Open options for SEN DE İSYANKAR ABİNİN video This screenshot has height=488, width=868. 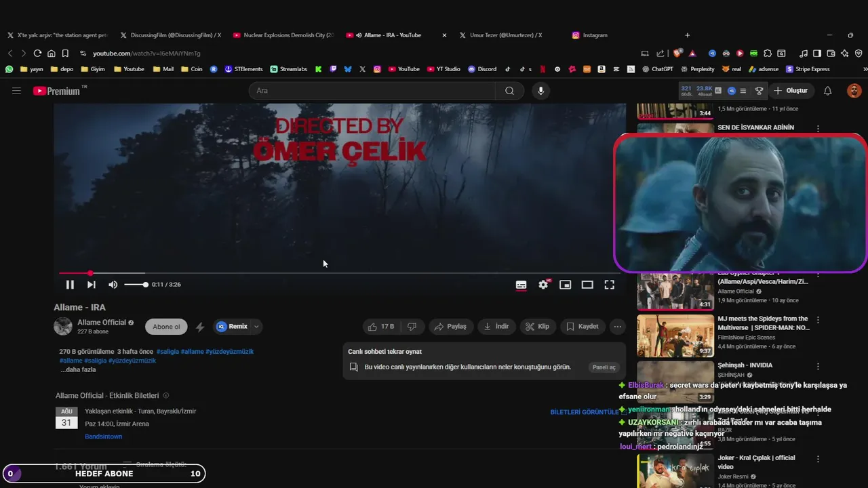click(x=818, y=129)
